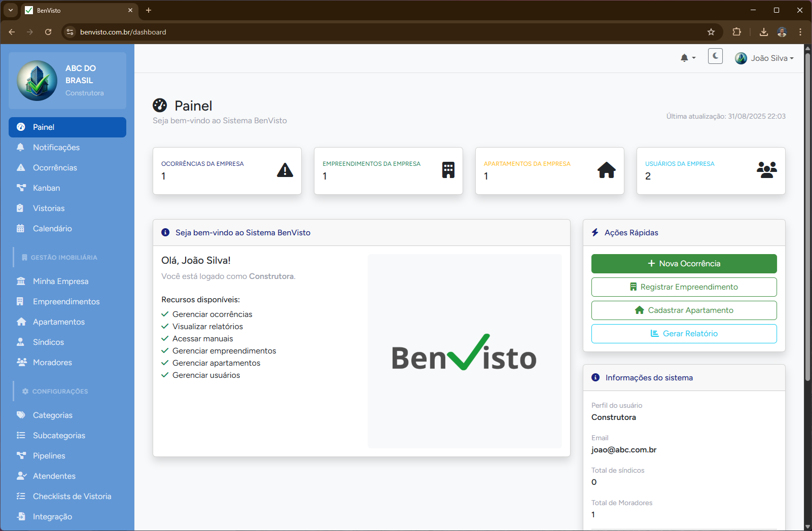Click the notification bell icon

pyautogui.click(x=684, y=57)
